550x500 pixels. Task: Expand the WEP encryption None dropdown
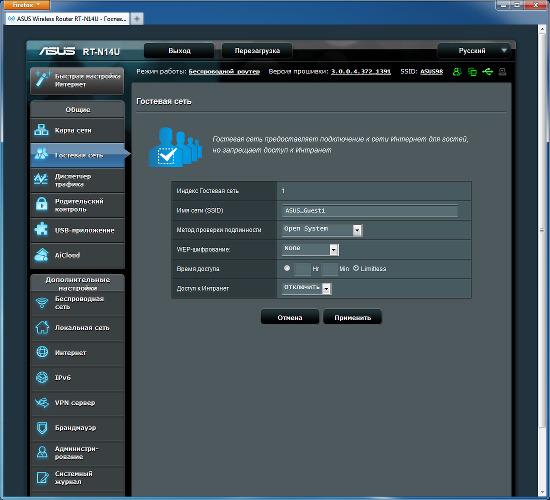pos(310,249)
